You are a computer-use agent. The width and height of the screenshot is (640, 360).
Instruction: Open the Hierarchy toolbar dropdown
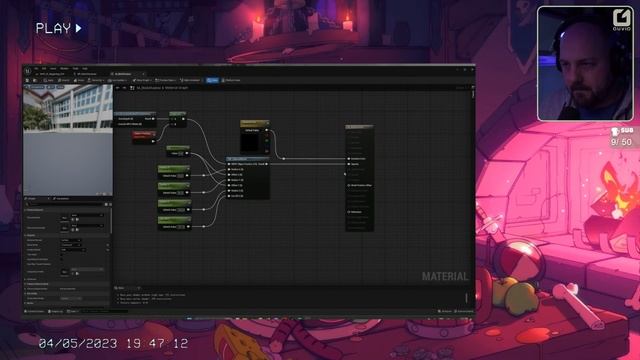point(96,80)
